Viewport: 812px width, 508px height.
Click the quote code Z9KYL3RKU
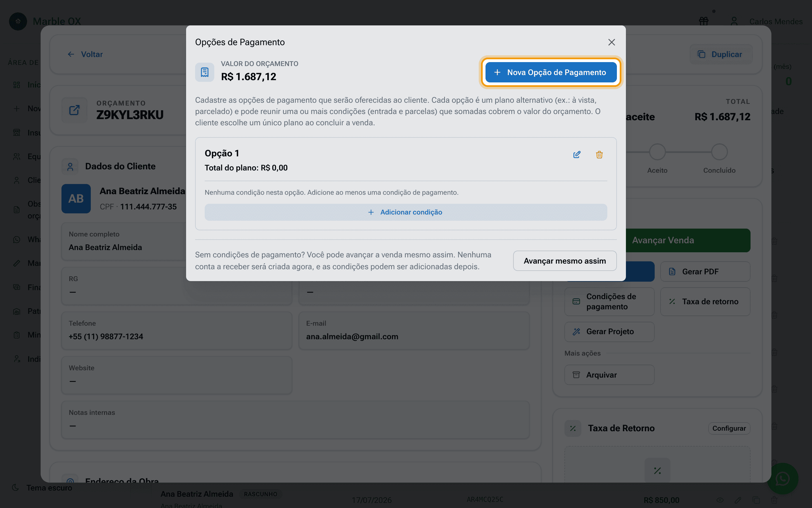coord(130,115)
